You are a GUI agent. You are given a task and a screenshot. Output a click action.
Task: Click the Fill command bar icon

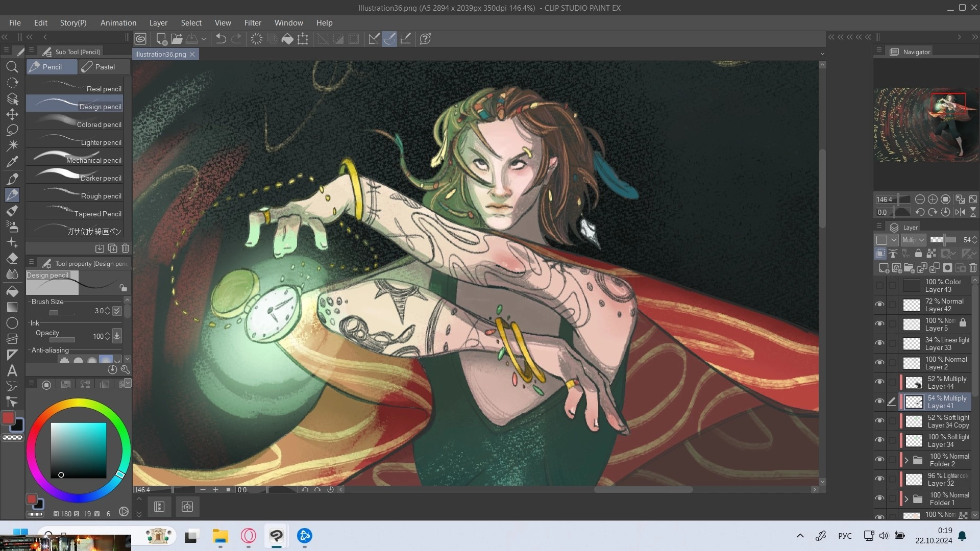point(287,39)
